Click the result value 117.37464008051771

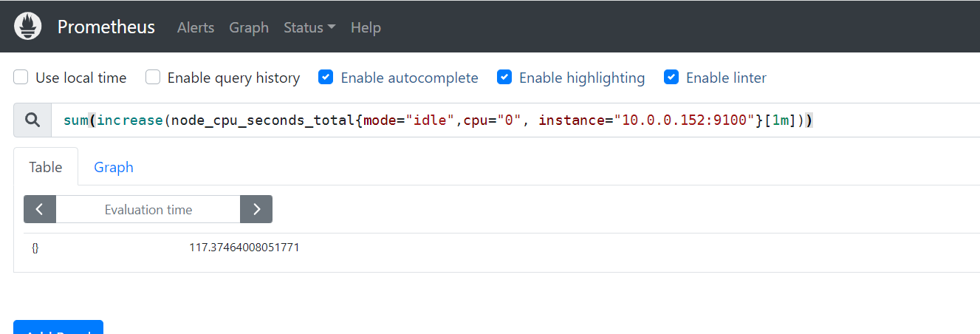(244, 248)
